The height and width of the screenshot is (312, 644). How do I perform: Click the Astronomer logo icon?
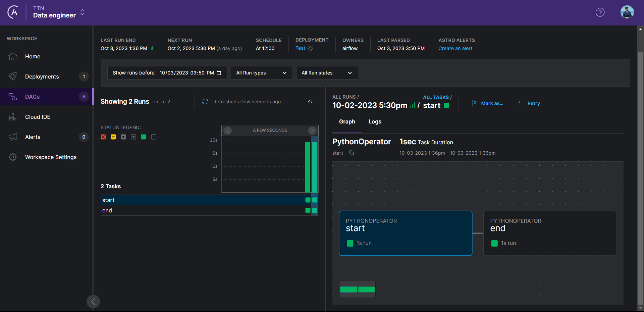coord(13,12)
